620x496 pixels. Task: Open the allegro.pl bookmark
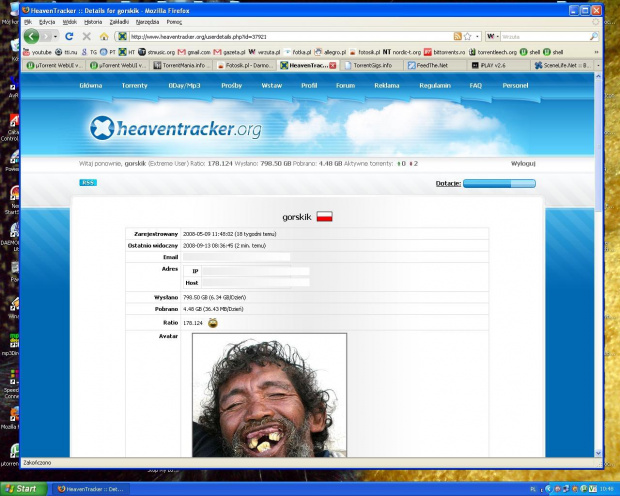coord(331,52)
